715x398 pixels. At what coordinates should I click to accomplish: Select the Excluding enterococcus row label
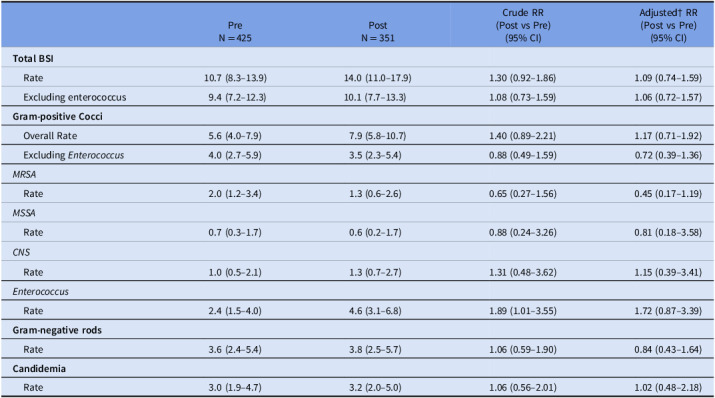tap(75, 97)
